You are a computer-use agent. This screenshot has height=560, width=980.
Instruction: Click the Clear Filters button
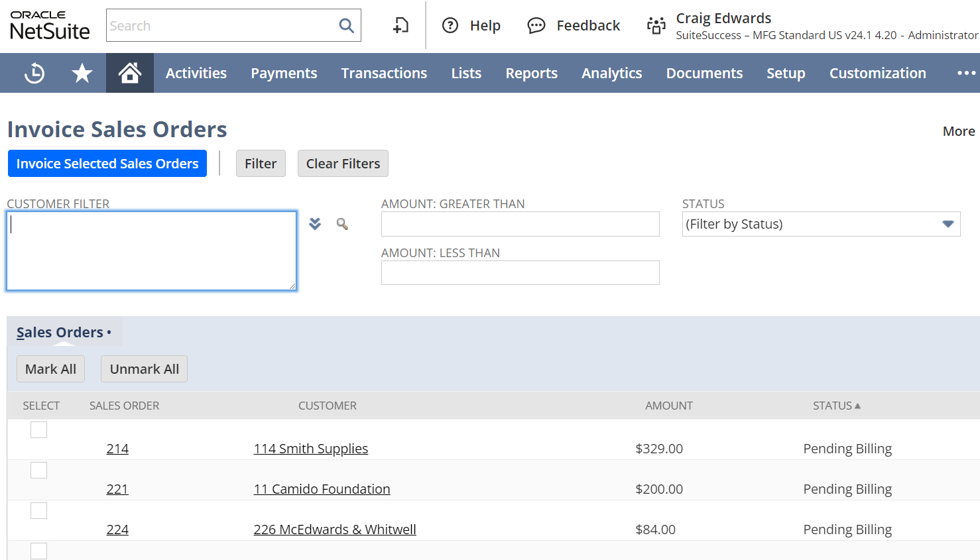point(343,164)
